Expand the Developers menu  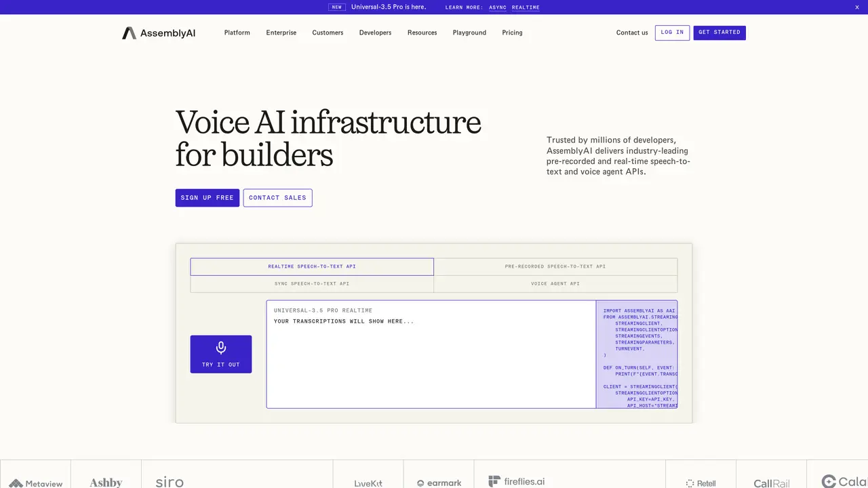click(375, 33)
